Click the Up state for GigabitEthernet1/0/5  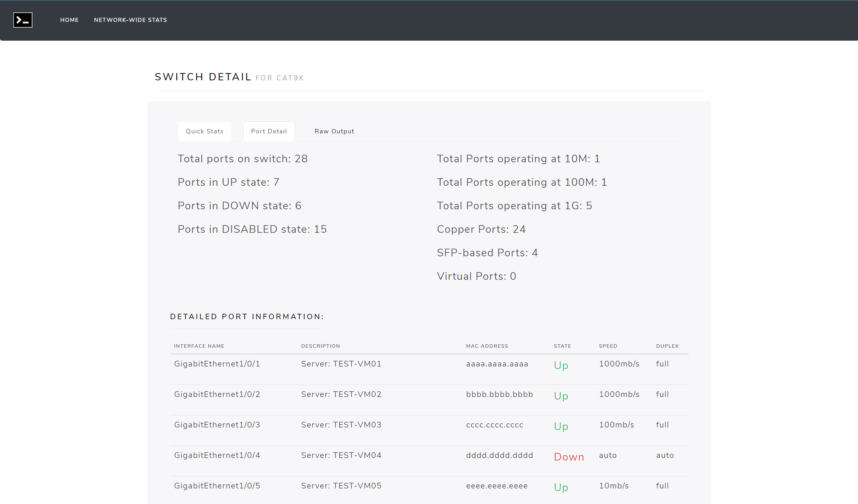pos(561,488)
